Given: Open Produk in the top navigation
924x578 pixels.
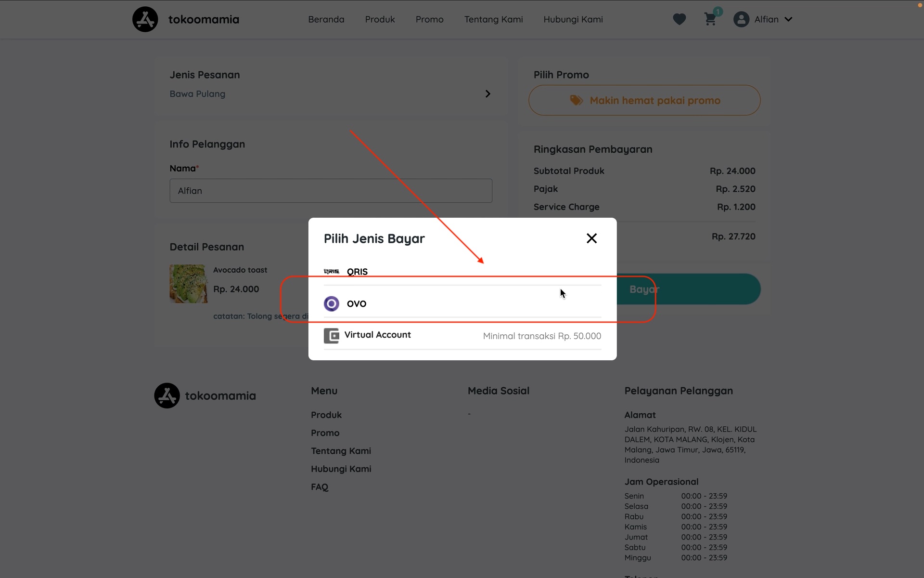Looking at the screenshot, I should point(380,19).
